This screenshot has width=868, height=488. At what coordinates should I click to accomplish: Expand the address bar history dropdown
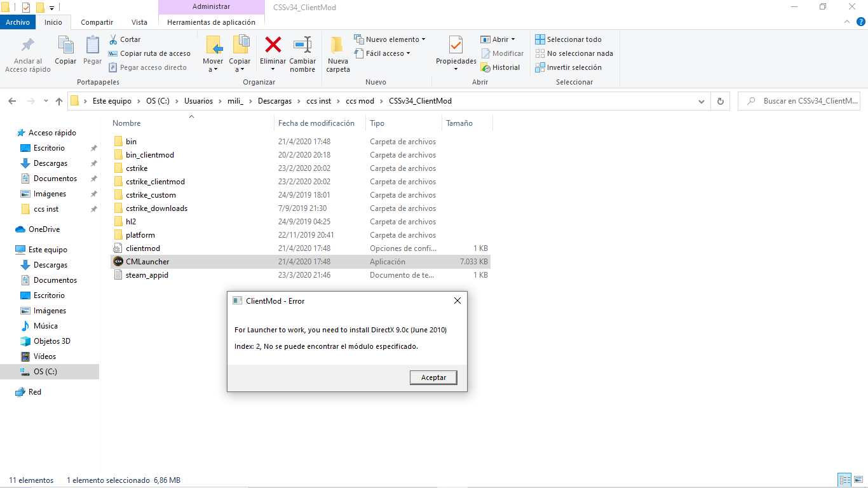(701, 101)
